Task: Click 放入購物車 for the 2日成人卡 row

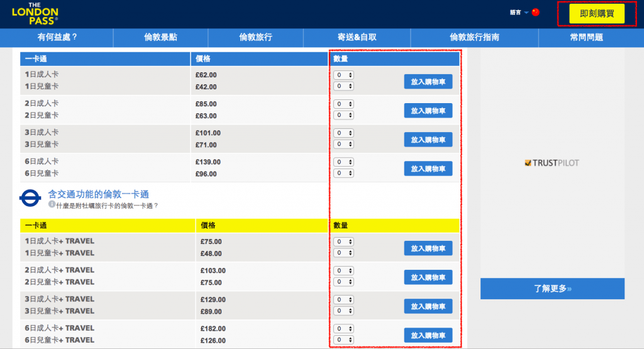Action: 428,111
